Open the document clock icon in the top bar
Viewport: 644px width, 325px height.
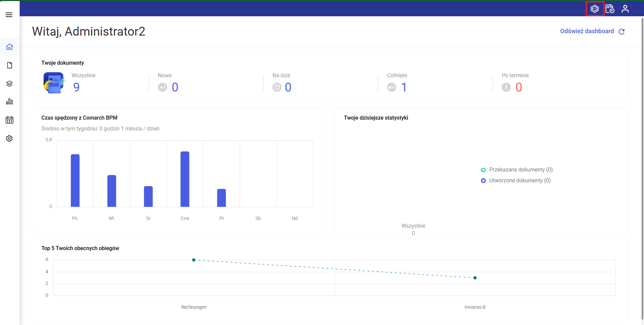click(x=610, y=9)
